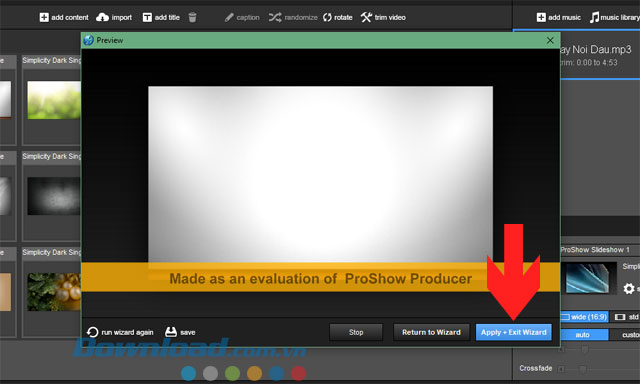Click run wizard again circular arrow
The width and height of the screenshot is (640, 384).
pos(93,332)
